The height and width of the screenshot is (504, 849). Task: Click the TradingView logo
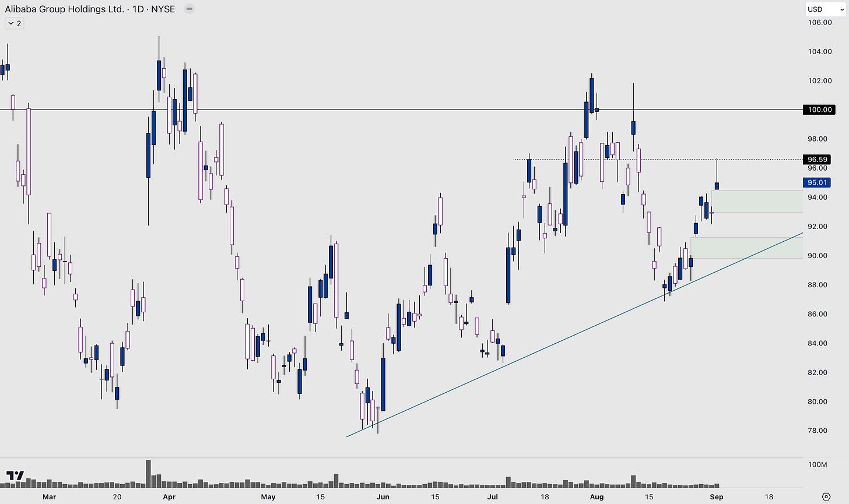coord(15,475)
